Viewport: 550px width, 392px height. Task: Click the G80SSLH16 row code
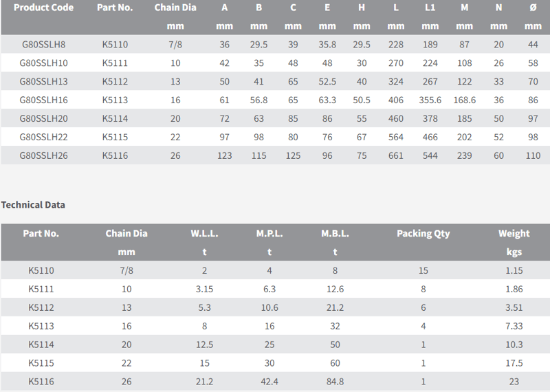tap(43, 100)
